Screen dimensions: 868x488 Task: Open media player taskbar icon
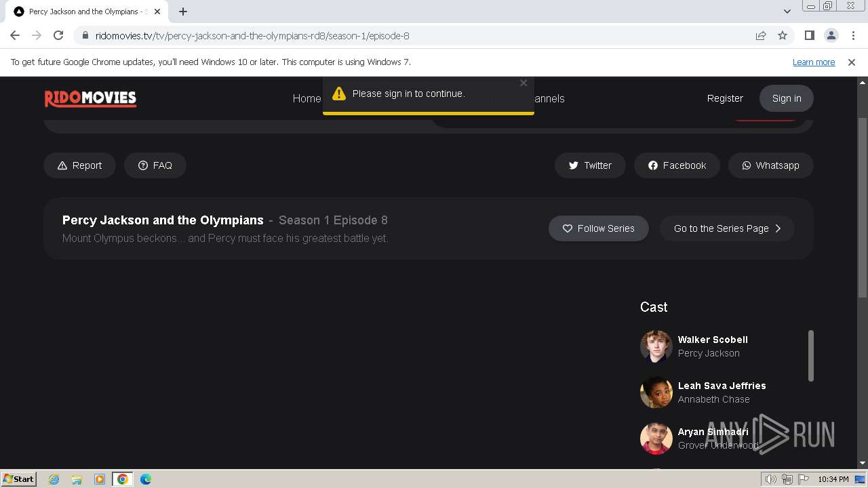pyautogui.click(x=100, y=479)
